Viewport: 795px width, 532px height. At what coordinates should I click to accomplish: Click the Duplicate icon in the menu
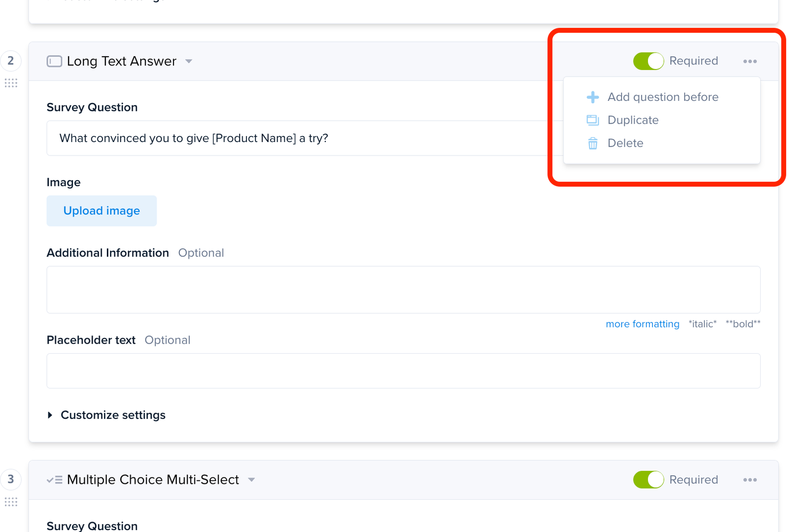pos(592,120)
